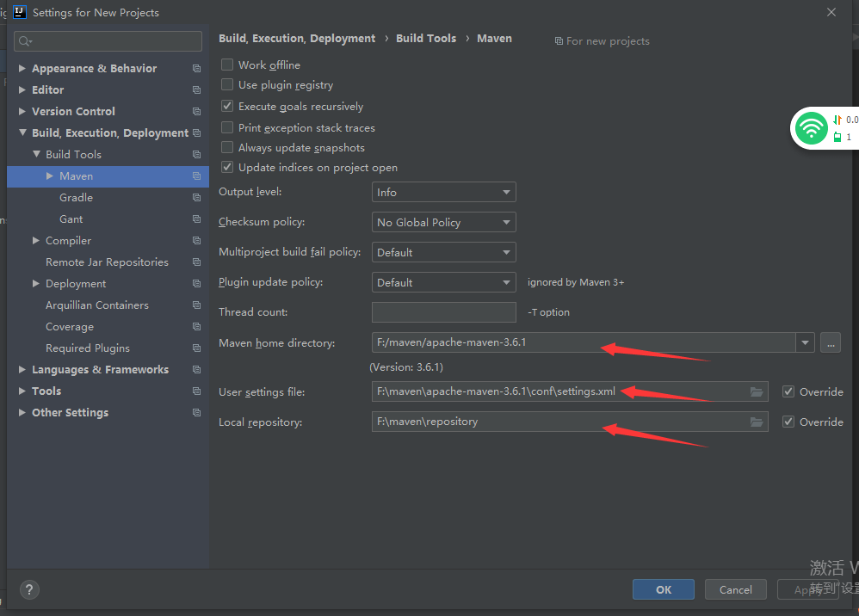Open Multiproject build fail policy dropdown

click(x=444, y=252)
